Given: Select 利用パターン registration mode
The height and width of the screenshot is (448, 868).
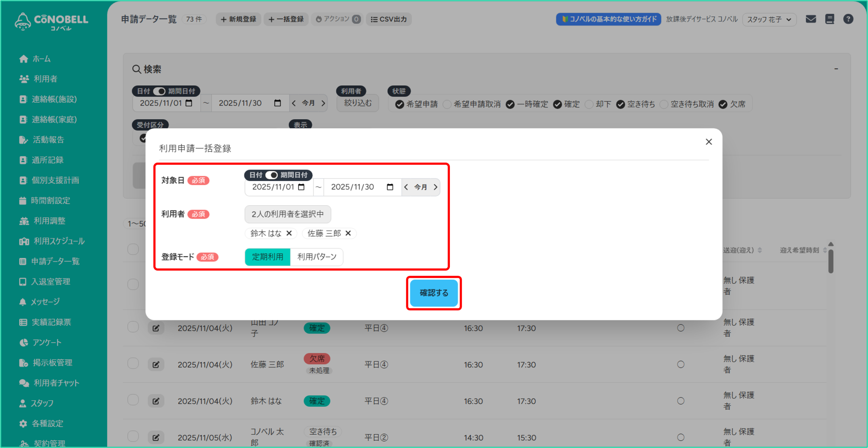Looking at the screenshot, I should click(317, 257).
